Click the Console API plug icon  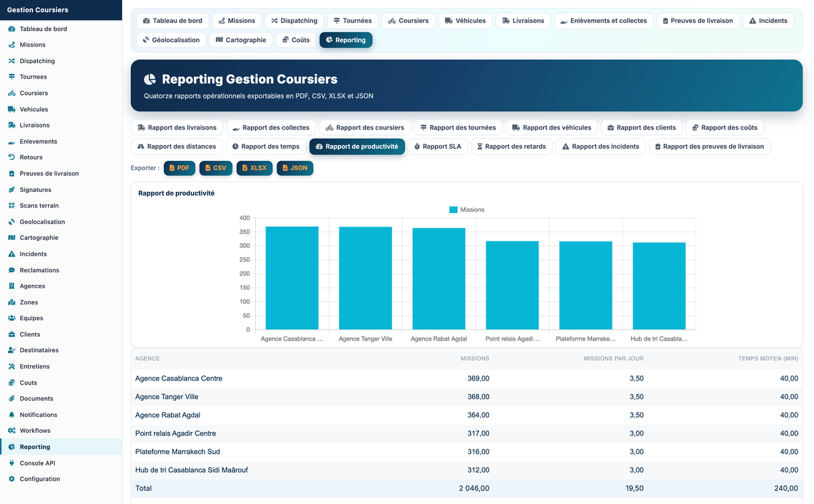coord(12,463)
